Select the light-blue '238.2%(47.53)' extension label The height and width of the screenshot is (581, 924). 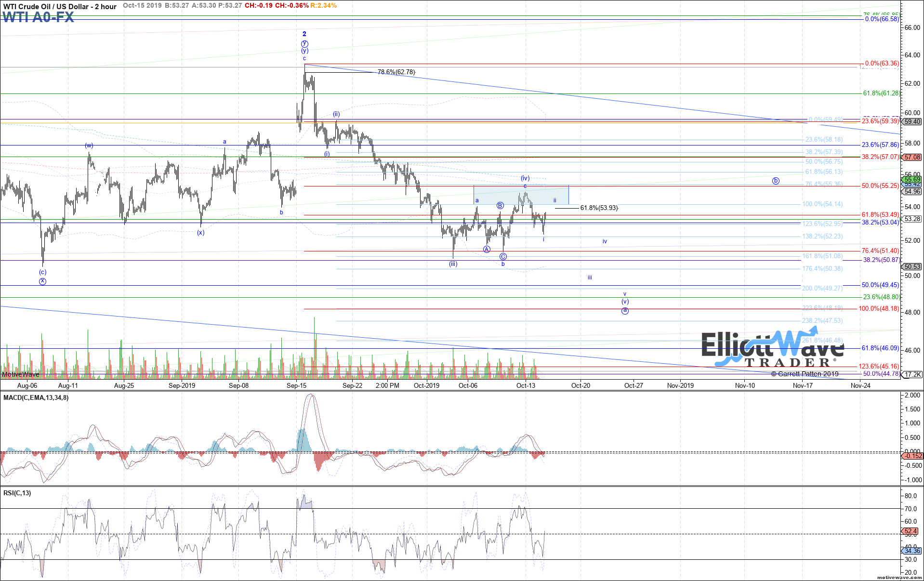click(822, 320)
